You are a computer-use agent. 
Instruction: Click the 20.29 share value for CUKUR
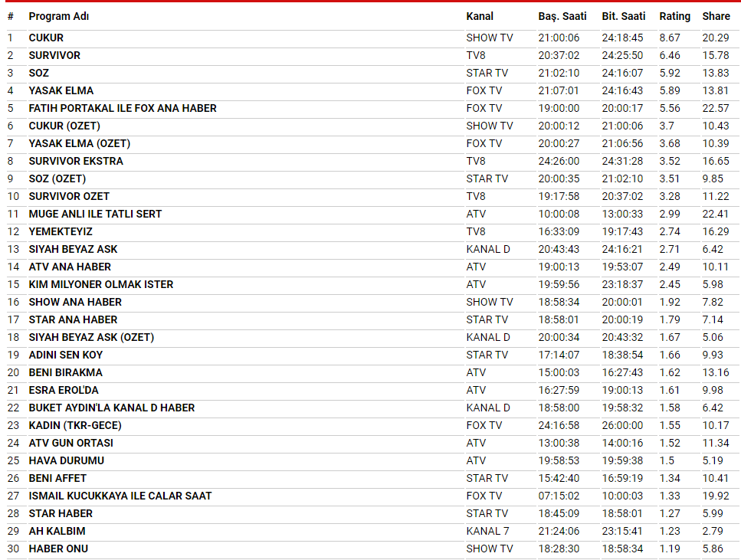pyautogui.click(x=716, y=38)
